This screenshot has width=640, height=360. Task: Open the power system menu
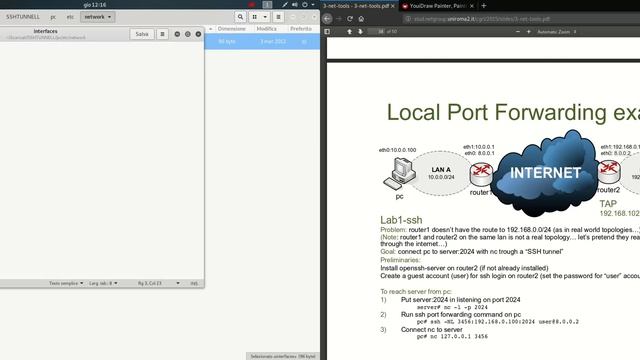(305, 5)
